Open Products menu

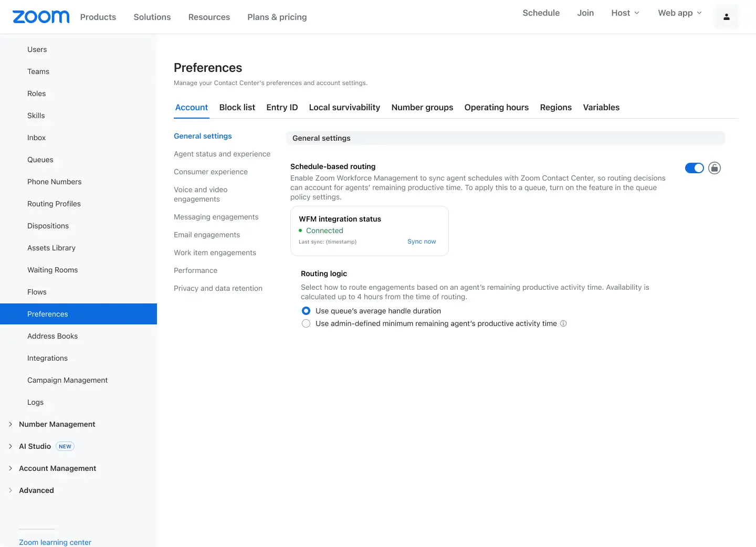coord(98,17)
